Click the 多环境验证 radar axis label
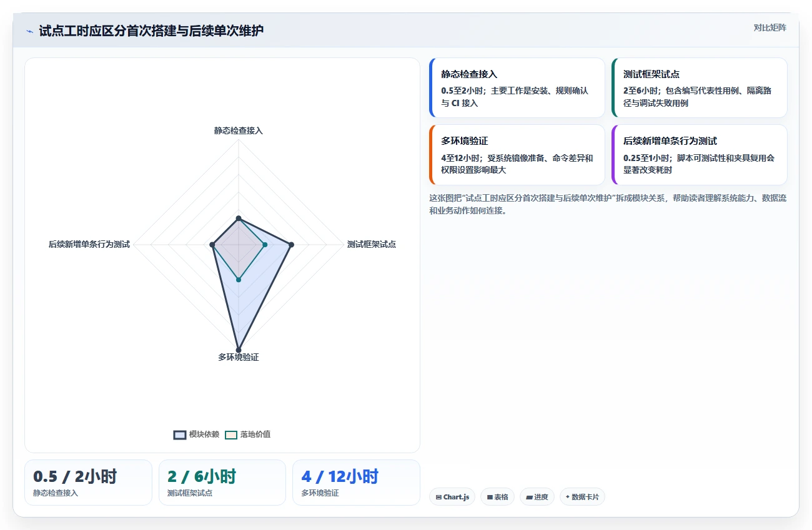The height and width of the screenshot is (530, 812). (239, 357)
